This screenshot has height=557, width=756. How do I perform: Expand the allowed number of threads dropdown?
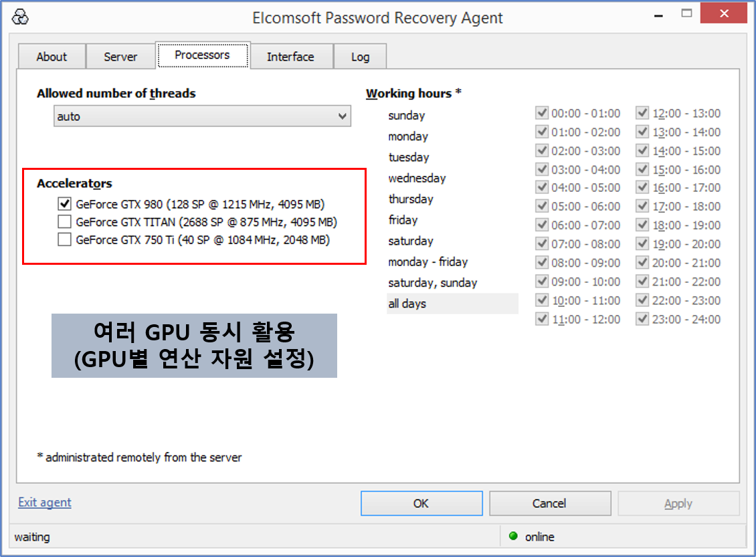(x=202, y=116)
